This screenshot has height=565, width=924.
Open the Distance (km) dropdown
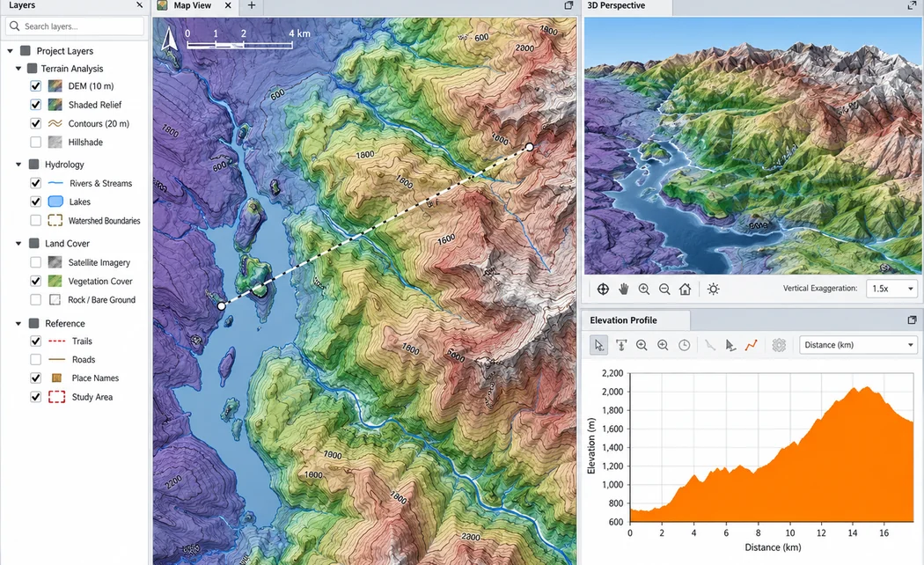[x=858, y=345]
